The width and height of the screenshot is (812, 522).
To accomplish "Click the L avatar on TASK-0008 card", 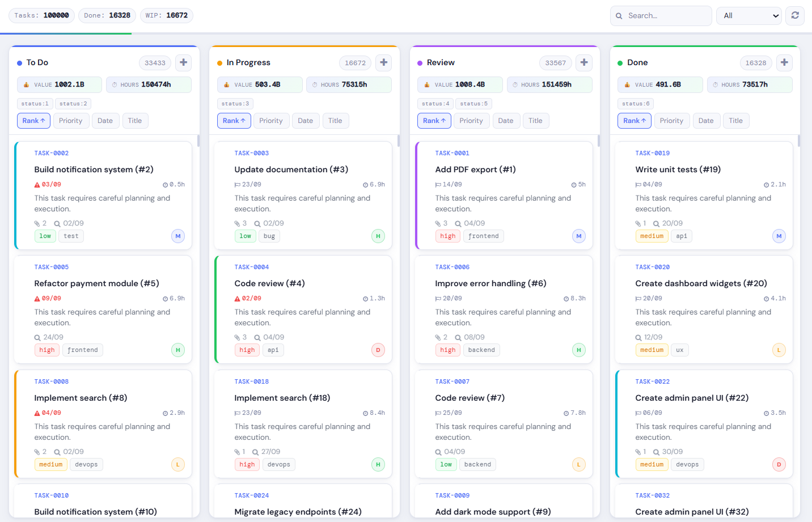I will point(178,464).
